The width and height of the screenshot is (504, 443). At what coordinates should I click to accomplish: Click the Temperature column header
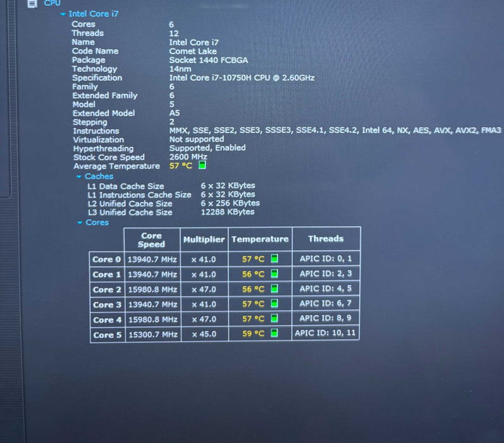260,239
